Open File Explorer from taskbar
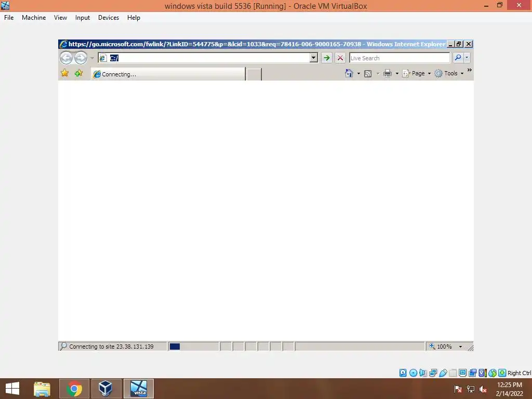Screen dimensions: 532x399 (x=42, y=389)
